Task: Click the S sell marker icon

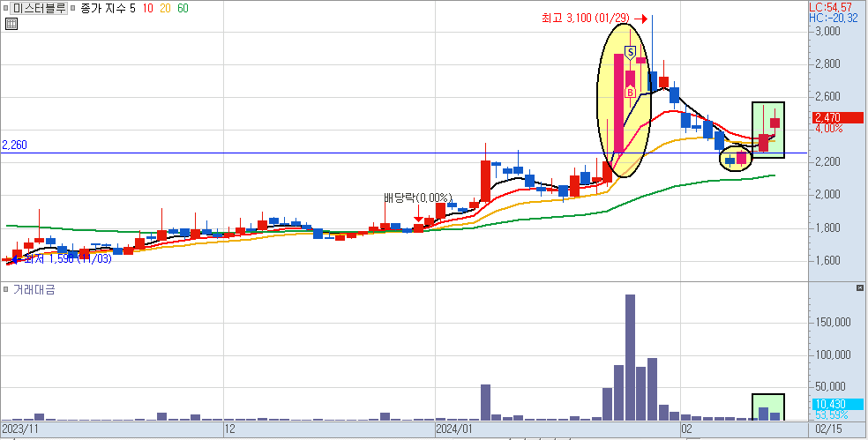Action: point(630,53)
